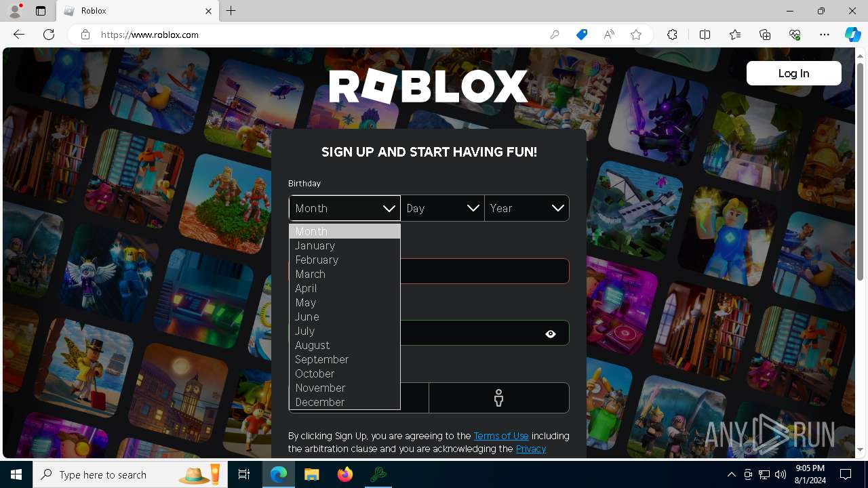Open Collections icon
The height and width of the screenshot is (488, 868).
765,35
